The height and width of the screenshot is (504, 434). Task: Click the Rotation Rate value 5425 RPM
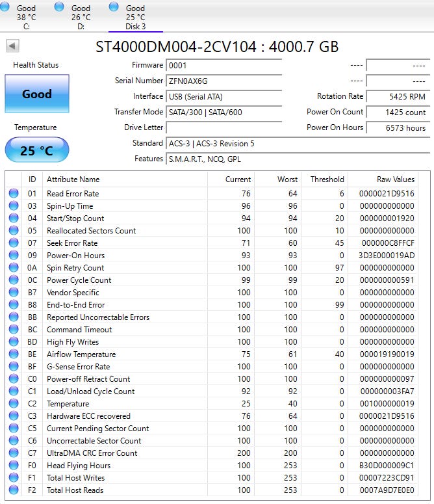click(398, 96)
